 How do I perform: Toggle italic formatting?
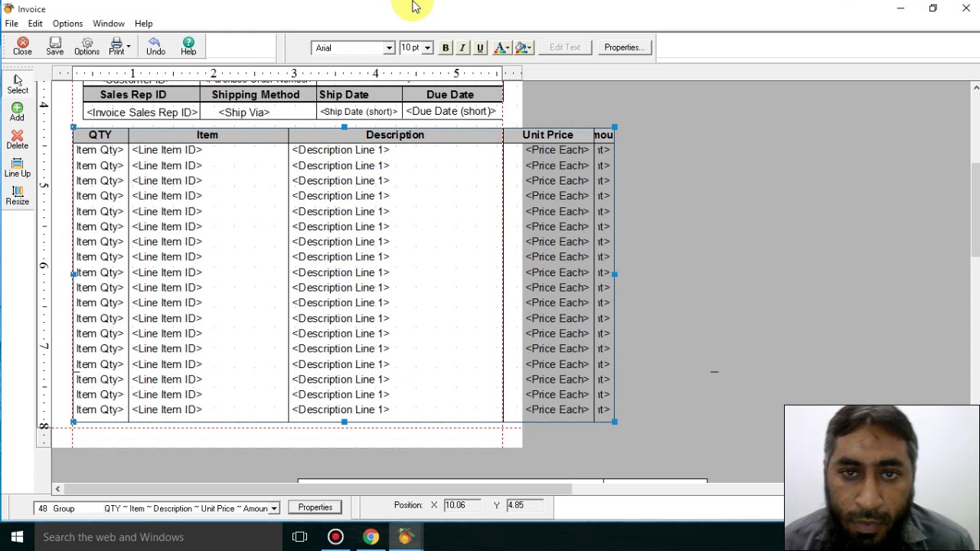coord(462,47)
